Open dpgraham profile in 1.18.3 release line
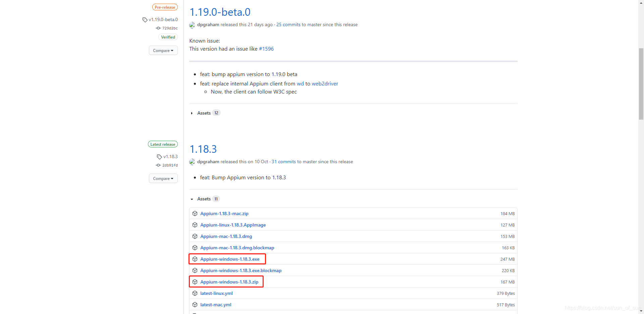The width and height of the screenshot is (644, 314). 208,162
